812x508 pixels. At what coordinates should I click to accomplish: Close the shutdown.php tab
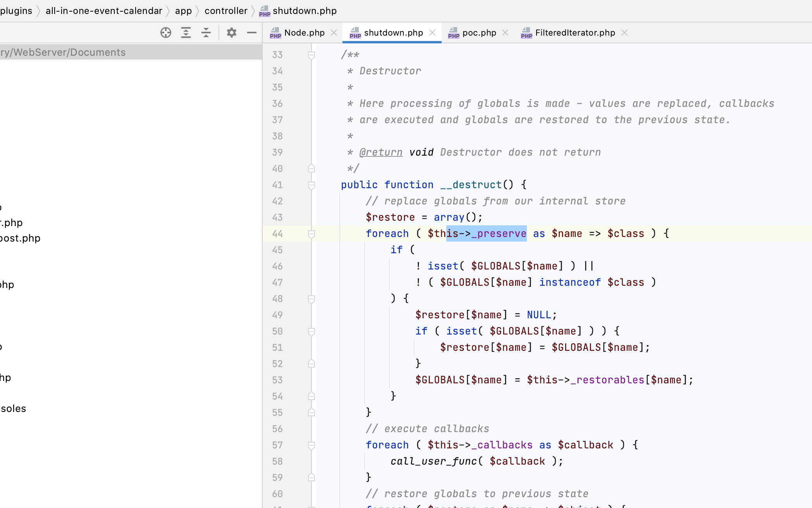(x=432, y=33)
